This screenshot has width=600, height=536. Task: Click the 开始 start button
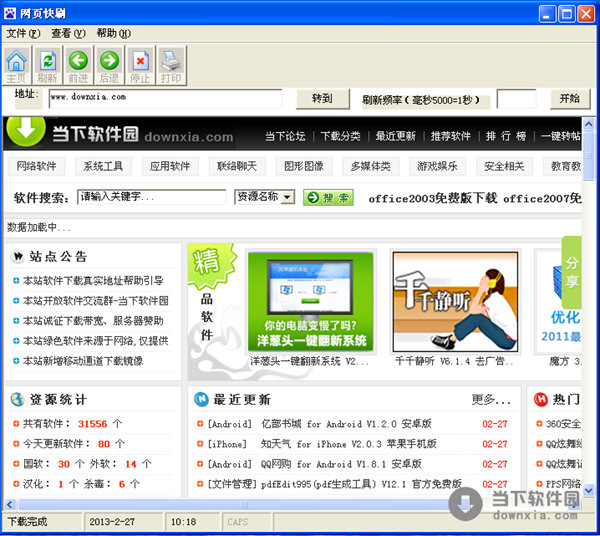pyautogui.click(x=570, y=99)
